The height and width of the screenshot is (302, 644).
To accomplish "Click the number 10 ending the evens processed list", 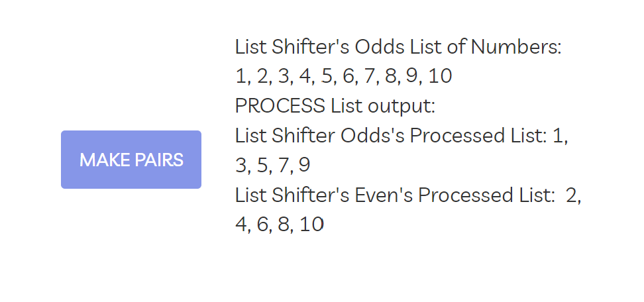I will [312, 225].
